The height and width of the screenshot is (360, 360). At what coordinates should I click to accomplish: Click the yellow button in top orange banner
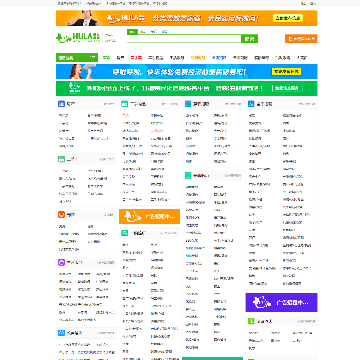[x=288, y=18]
